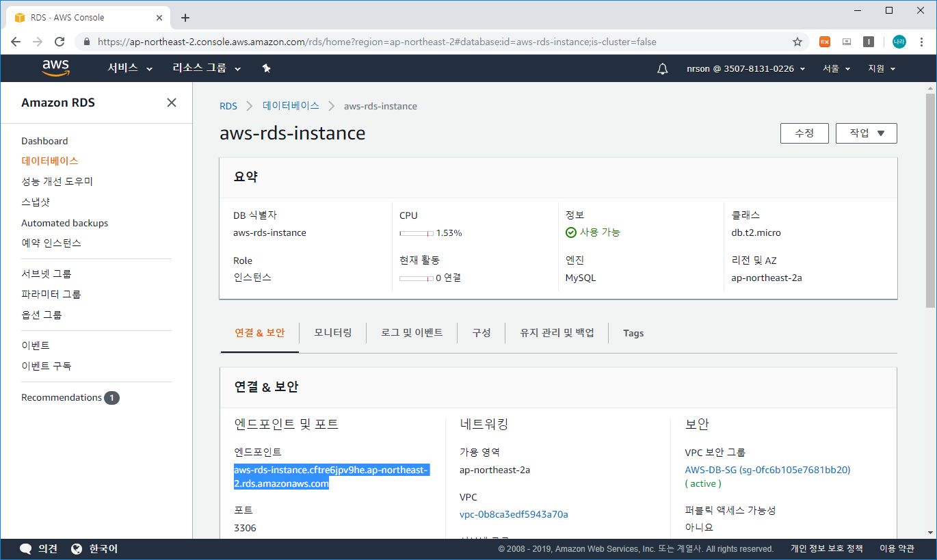Click the Chrome profile avatar icon

point(899,42)
